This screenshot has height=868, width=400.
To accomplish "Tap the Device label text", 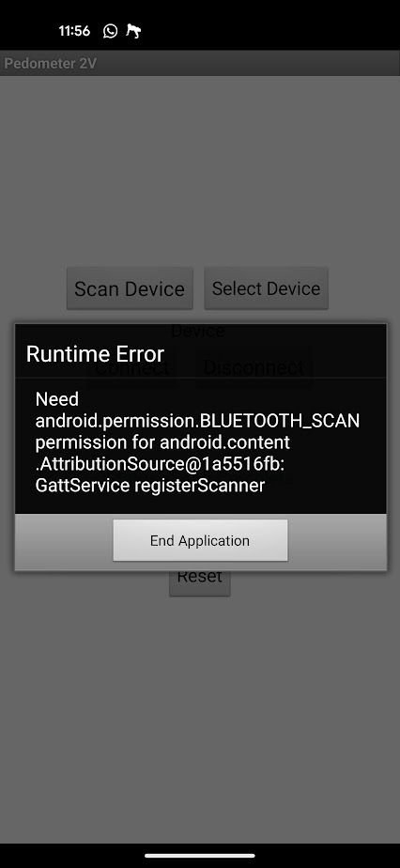I will [x=197, y=331].
